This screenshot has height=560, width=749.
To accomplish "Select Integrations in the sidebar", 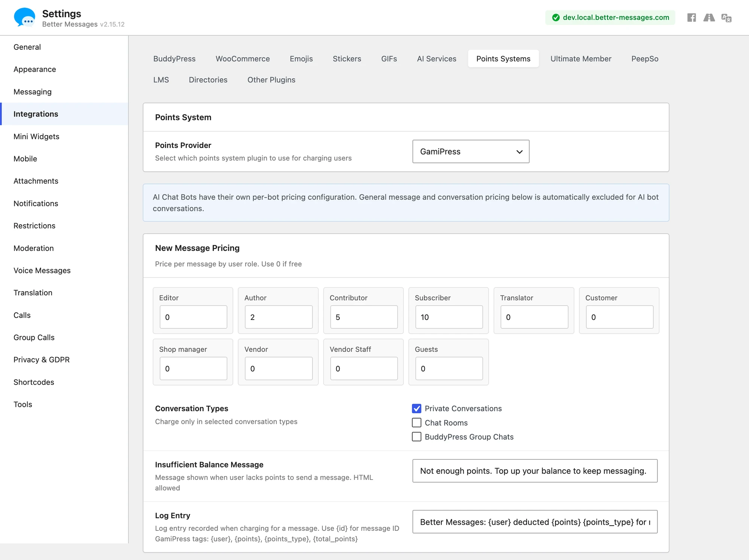I will (64, 114).
